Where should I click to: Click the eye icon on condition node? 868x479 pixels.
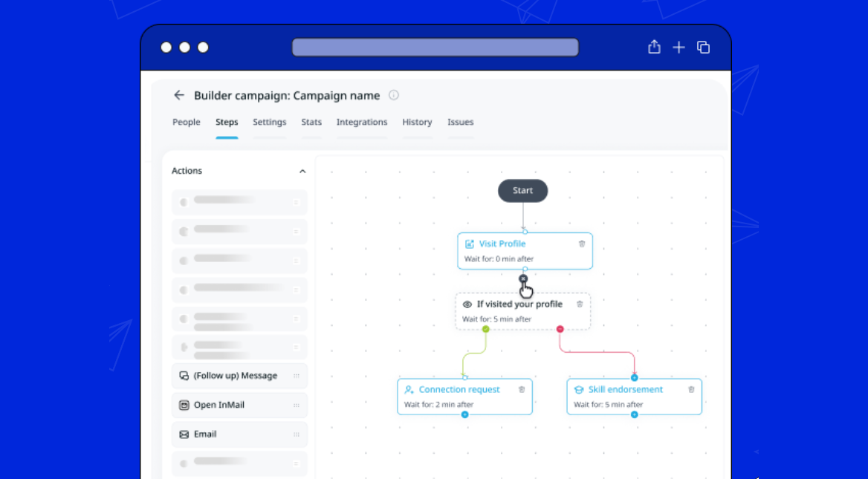[x=467, y=304]
